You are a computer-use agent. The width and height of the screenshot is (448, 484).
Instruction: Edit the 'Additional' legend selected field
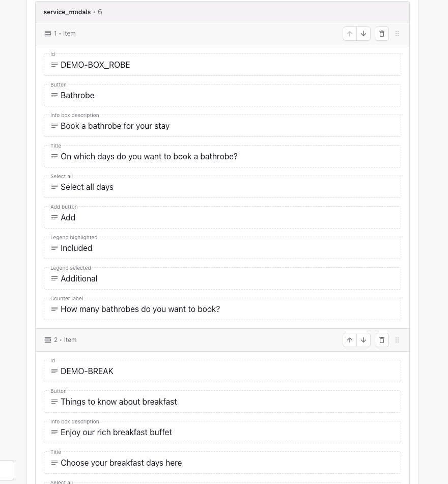tap(222, 279)
